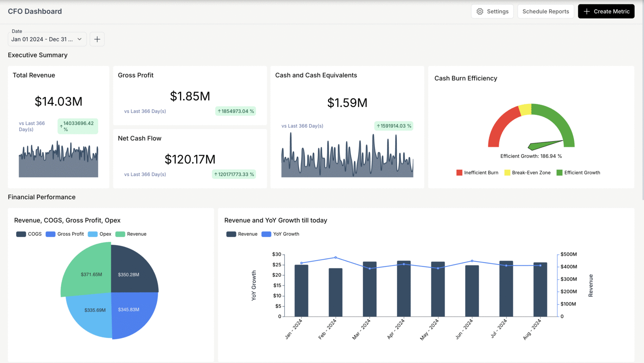Toggle Opex legend swatch

(93, 234)
